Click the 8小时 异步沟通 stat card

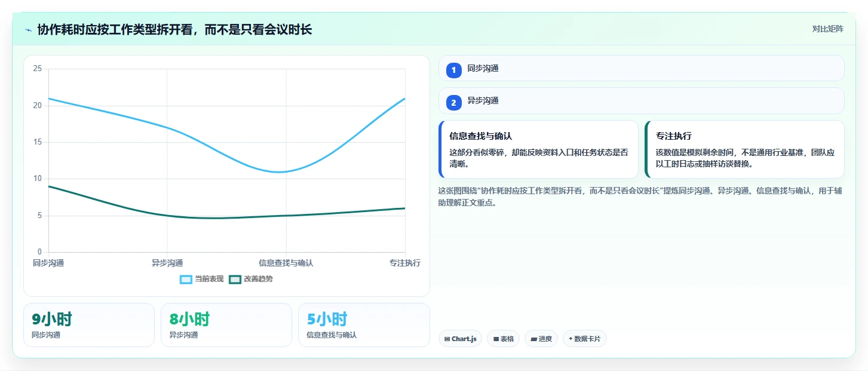tap(226, 325)
